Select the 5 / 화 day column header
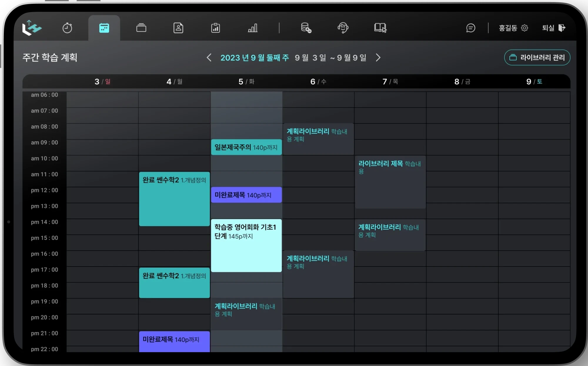 click(x=246, y=82)
